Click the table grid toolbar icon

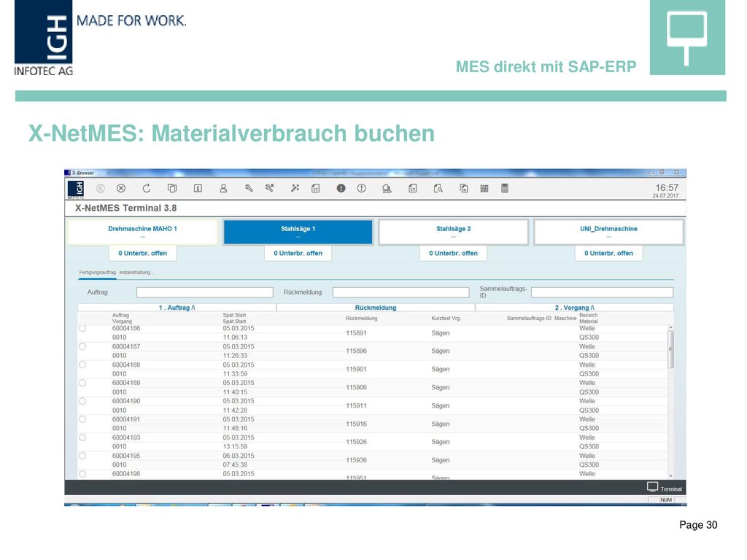click(x=484, y=189)
